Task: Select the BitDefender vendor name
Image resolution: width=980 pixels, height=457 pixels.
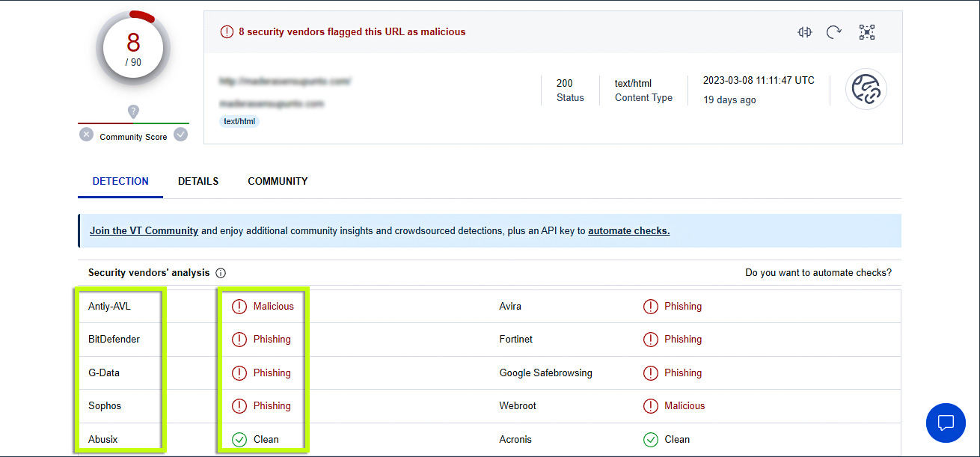Action: pos(114,339)
